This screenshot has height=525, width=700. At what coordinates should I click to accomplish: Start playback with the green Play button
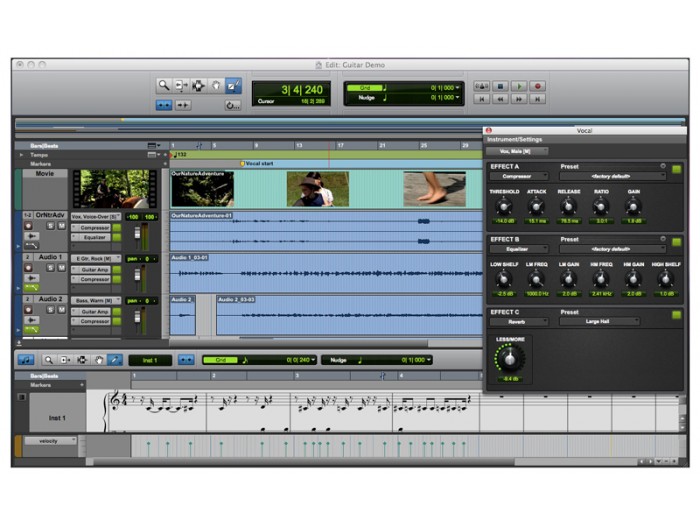(x=519, y=86)
